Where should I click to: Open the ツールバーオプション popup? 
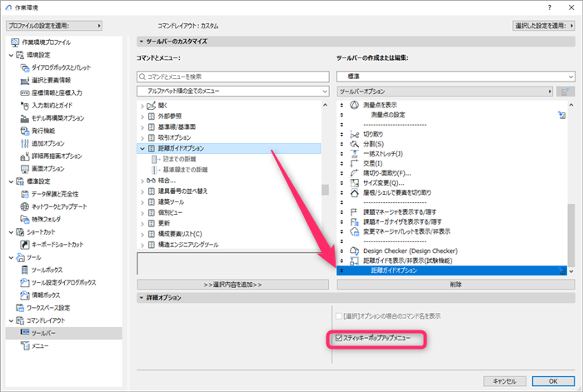point(446,92)
